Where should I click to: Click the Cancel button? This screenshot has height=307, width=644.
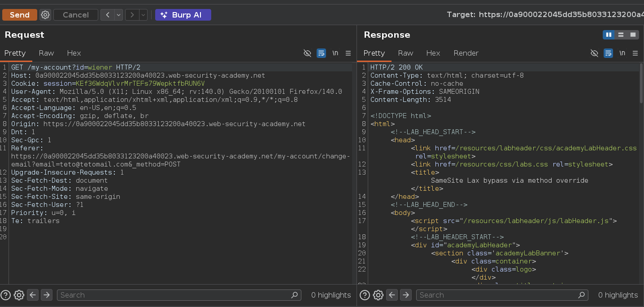click(x=76, y=15)
